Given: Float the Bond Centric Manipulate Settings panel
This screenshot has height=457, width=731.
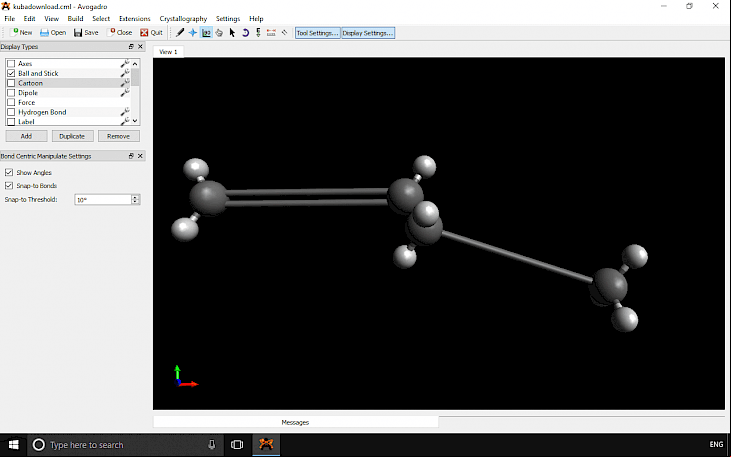Looking at the screenshot, I should 131,156.
